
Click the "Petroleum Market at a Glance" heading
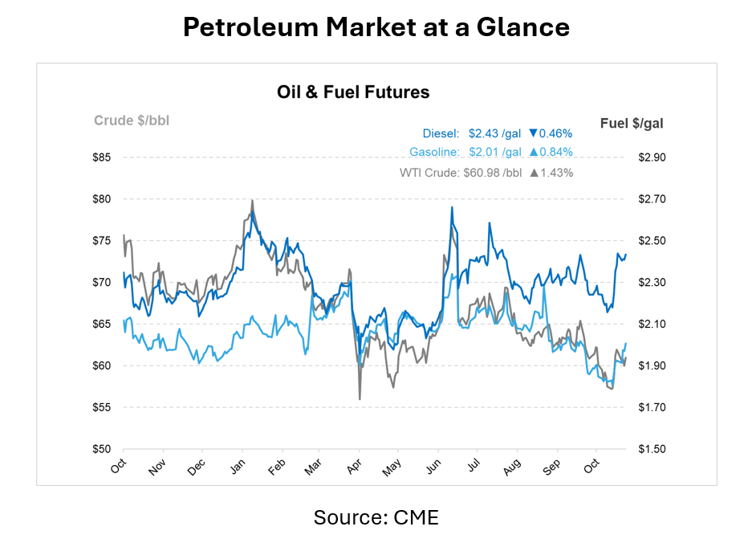pyautogui.click(x=376, y=27)
